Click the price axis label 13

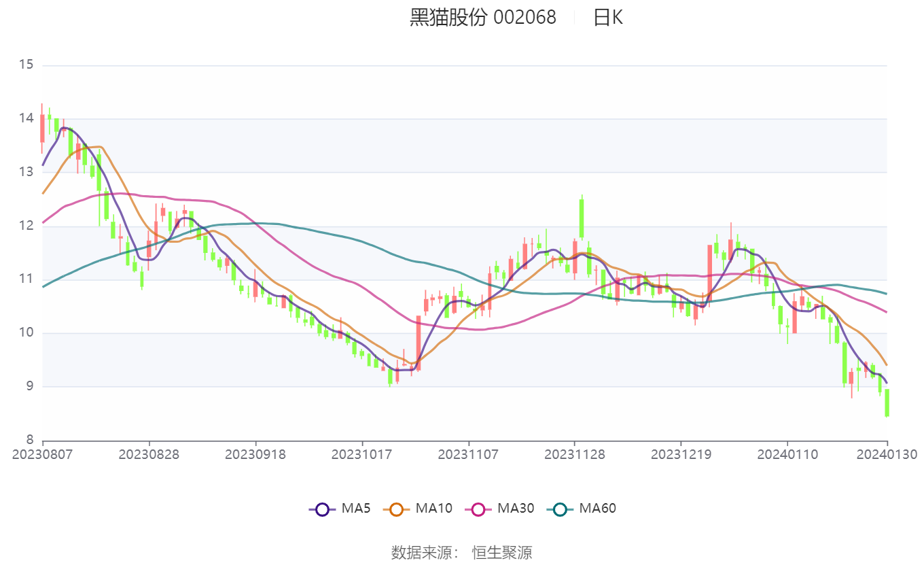click(26, 172)
